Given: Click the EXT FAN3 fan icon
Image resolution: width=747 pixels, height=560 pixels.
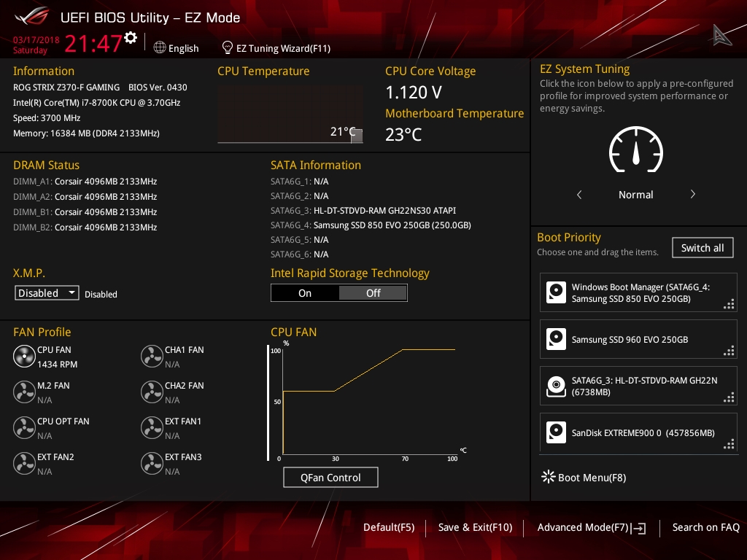Looking at the screenshot, I should pyautogui.click(x=152, y=463).
